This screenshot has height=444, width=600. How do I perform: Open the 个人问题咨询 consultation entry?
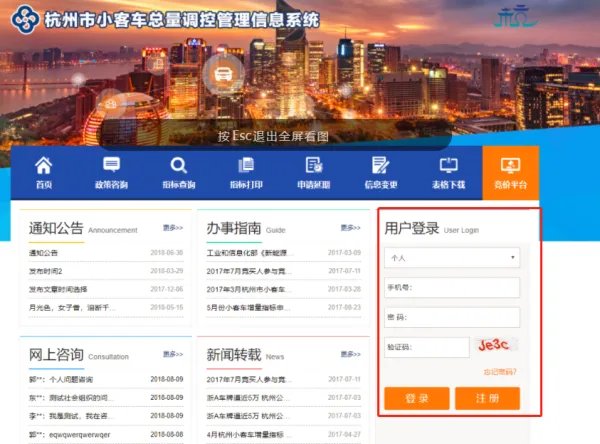pos(106,379)
